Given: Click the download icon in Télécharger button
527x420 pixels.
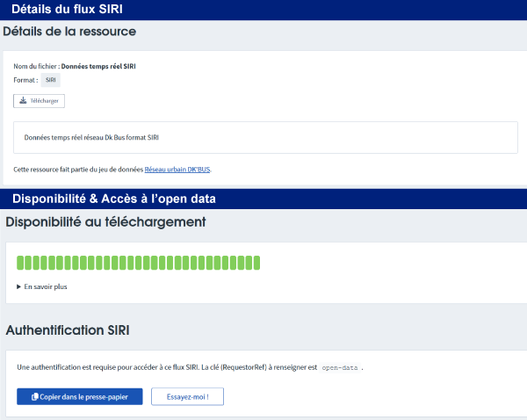Looking at the screenshot, I should pos(23,101).
